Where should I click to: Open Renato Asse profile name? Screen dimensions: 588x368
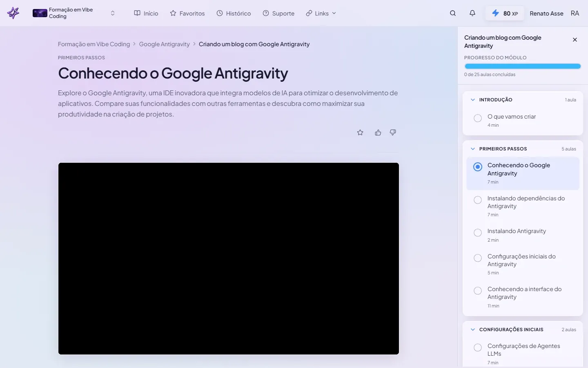click(546, 13)
